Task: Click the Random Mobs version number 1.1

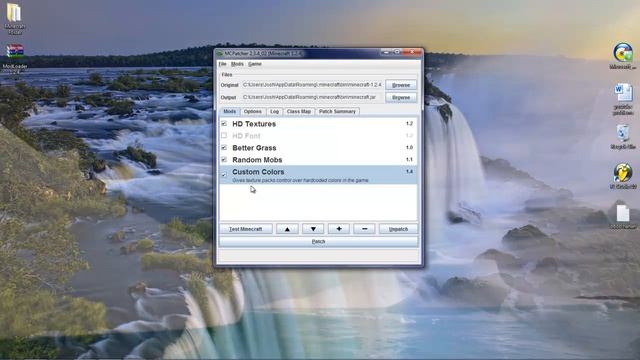Action: click(409, 160)
